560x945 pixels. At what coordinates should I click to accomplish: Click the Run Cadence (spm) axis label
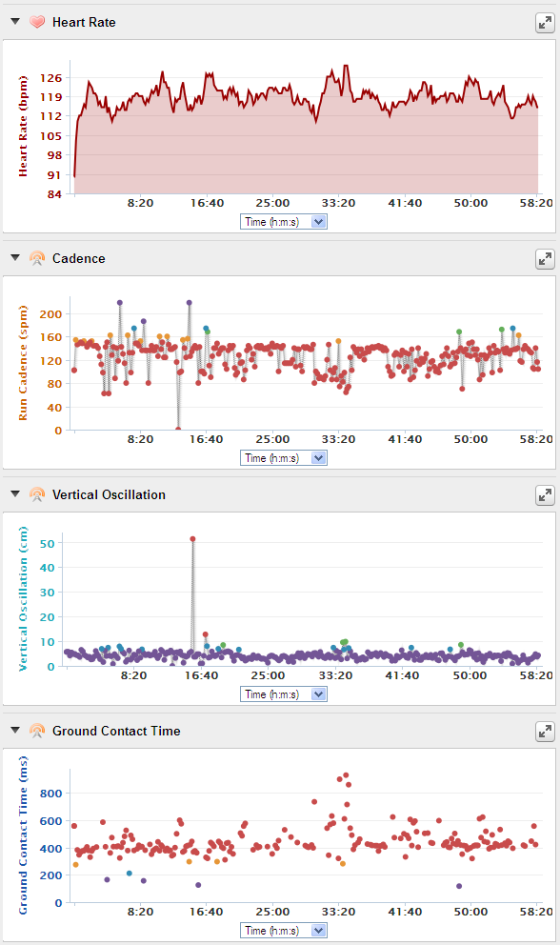(x=23, y=363)
